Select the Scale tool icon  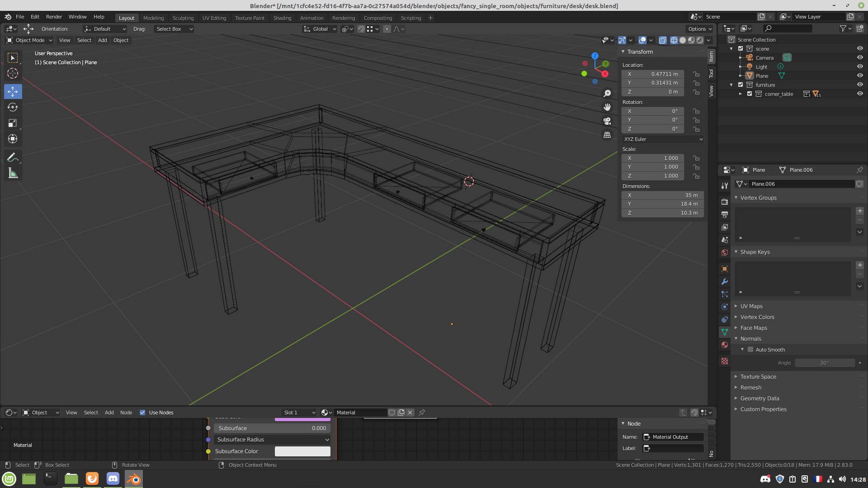click(x=13, y=123)
